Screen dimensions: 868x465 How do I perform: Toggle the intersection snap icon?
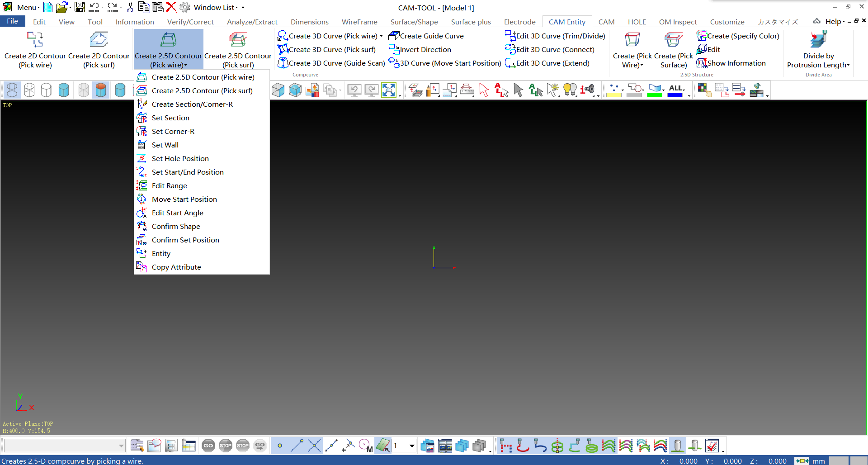pos(314,446)
